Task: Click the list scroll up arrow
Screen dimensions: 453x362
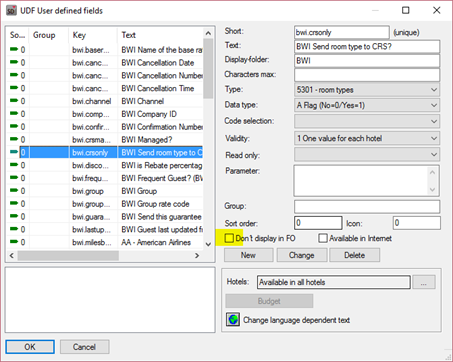Action: point(208,33)
